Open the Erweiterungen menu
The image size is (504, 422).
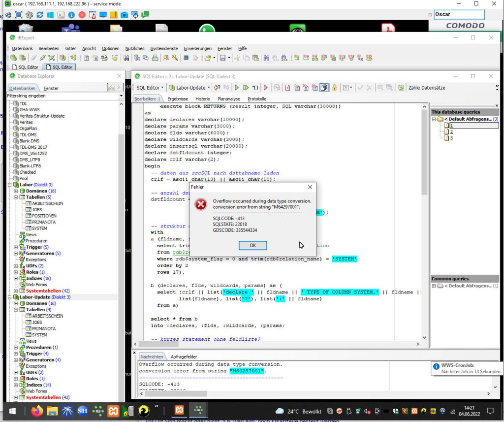tap(198, 48)
